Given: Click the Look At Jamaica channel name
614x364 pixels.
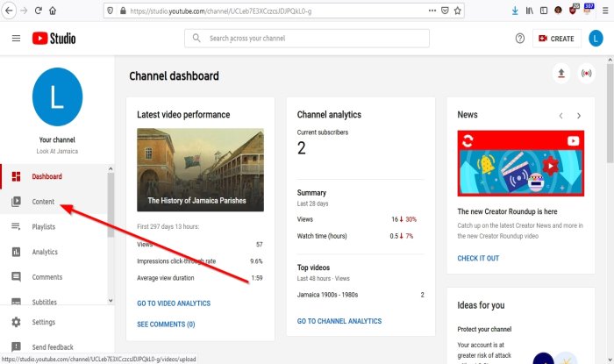Looking at the screenshot, I should tap(57, 151).
